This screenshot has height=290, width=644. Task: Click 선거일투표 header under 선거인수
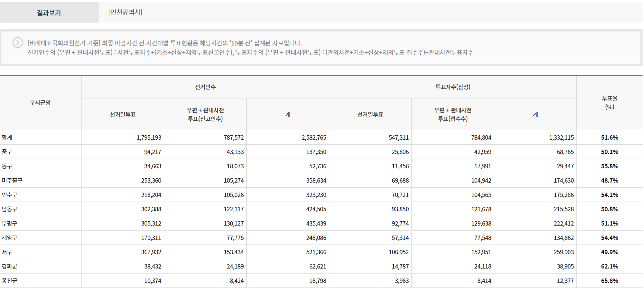click(x=123, y=115)
